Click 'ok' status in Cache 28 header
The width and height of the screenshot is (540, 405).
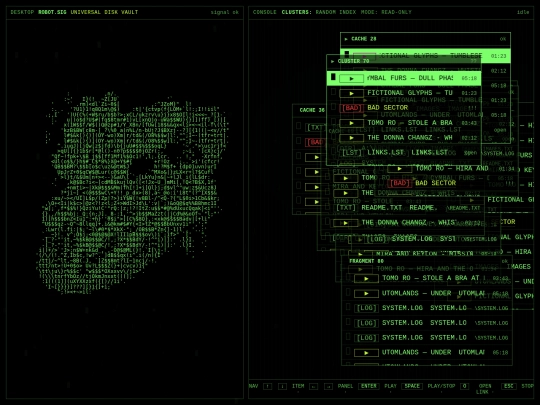[x=503, y=39]
